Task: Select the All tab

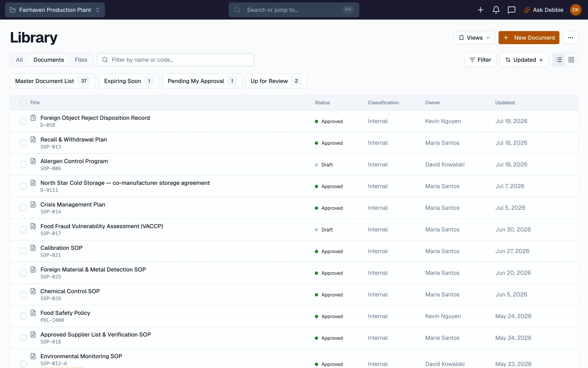Action: 19,60
